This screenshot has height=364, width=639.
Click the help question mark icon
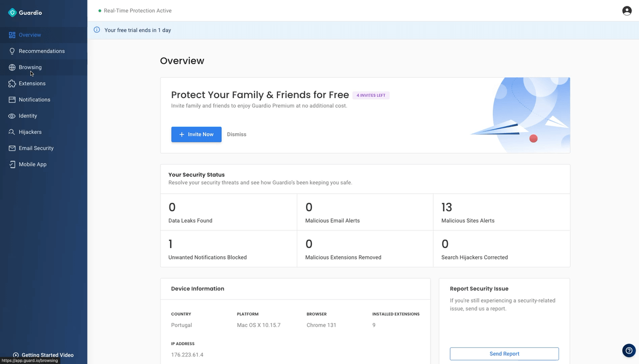click(629, 351)
